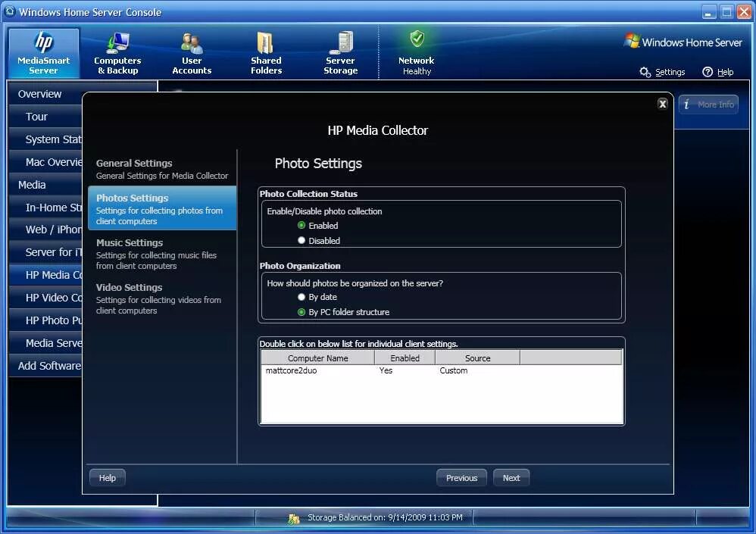This screenshot has width=756, height=534.
Task: Open Web / iPhone sidebar item
Action: point(45,230)
